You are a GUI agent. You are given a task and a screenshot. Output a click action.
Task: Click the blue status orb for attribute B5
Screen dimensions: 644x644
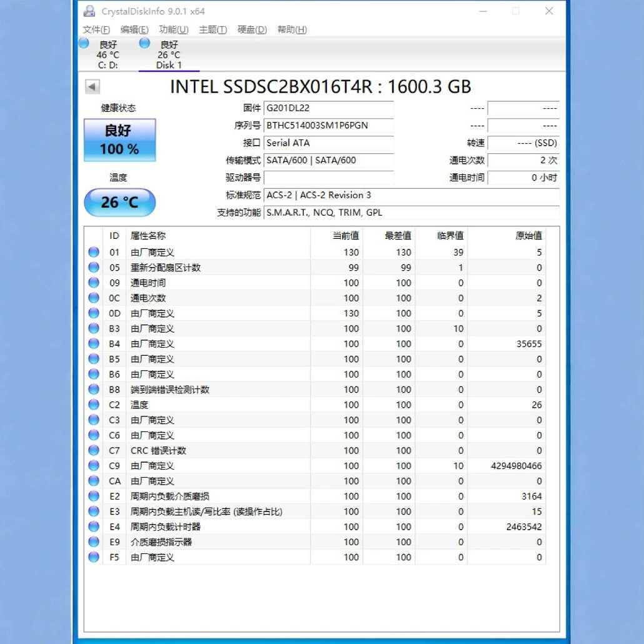coord(94,358)
